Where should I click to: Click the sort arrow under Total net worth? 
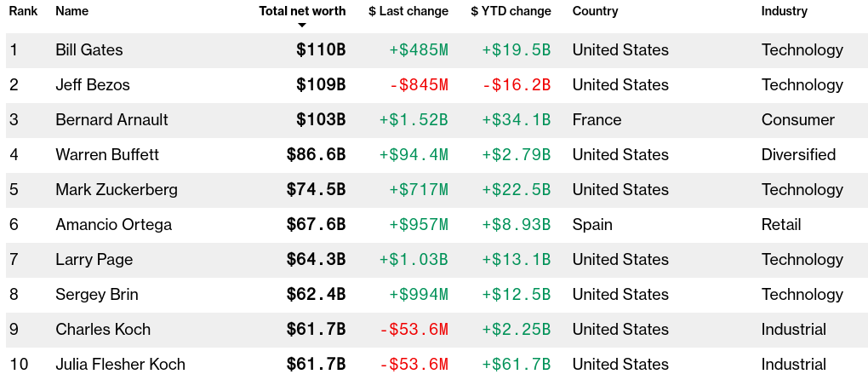[302, 26]
